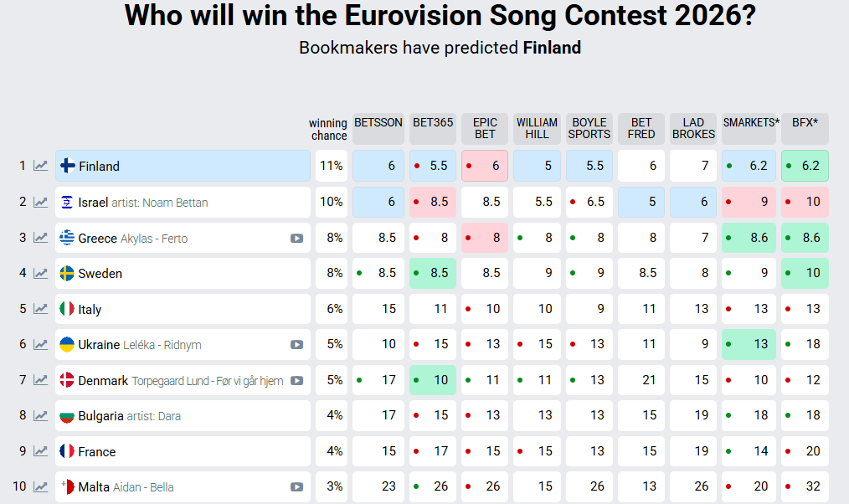Open the trend chart icon for Finland

pyautogui.click(x=40, y=166)
